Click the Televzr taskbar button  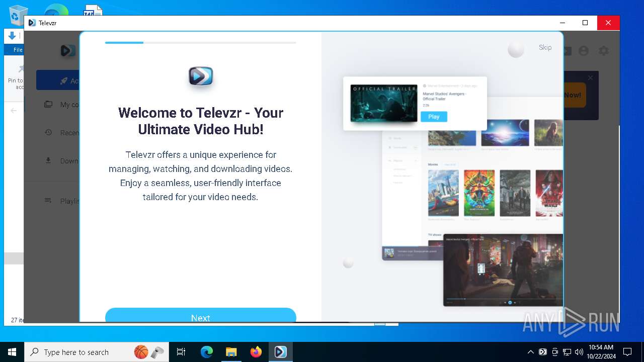click(281, 352)
